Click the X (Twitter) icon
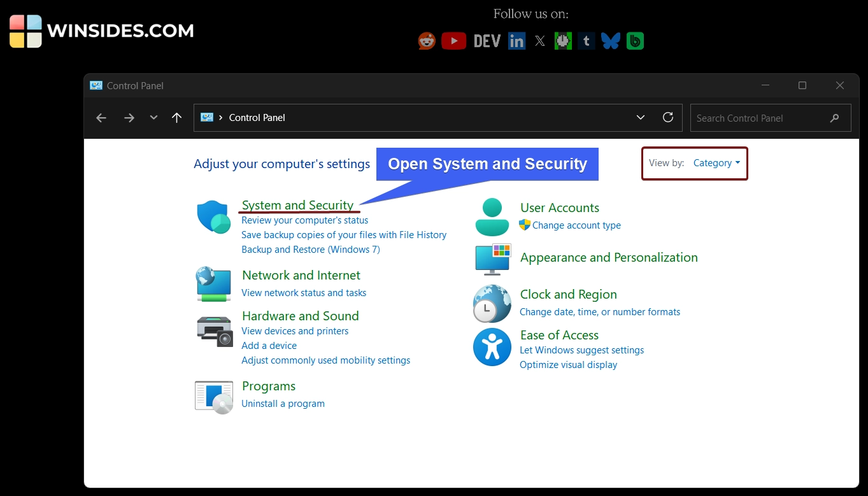This screenshot has height=496, width=868. 539,40
